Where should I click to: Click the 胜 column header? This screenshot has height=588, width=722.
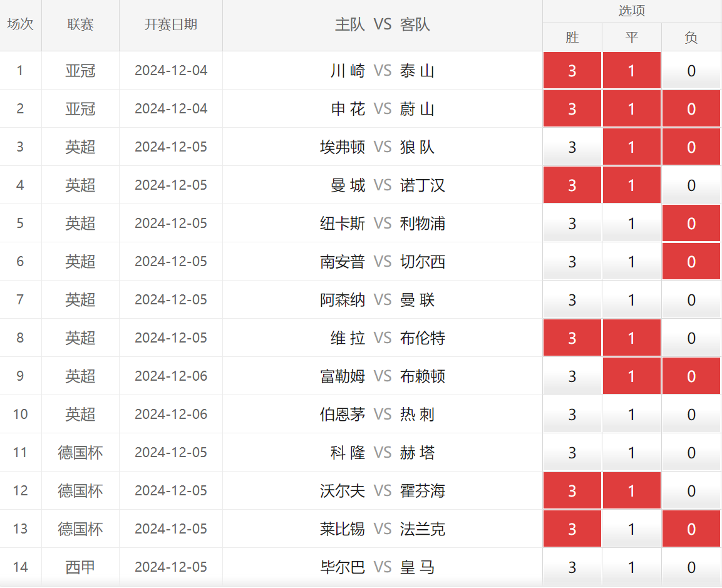click(572, 38)
